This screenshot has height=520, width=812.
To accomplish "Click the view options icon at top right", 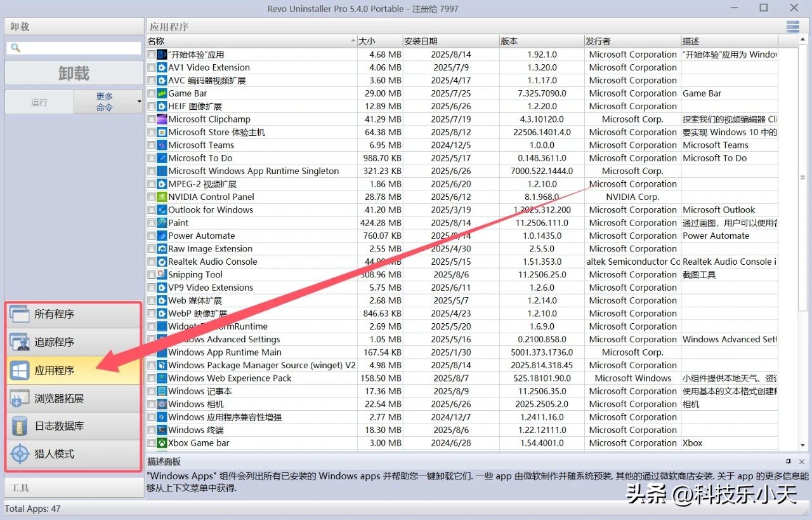I will (x=792, y=26).
